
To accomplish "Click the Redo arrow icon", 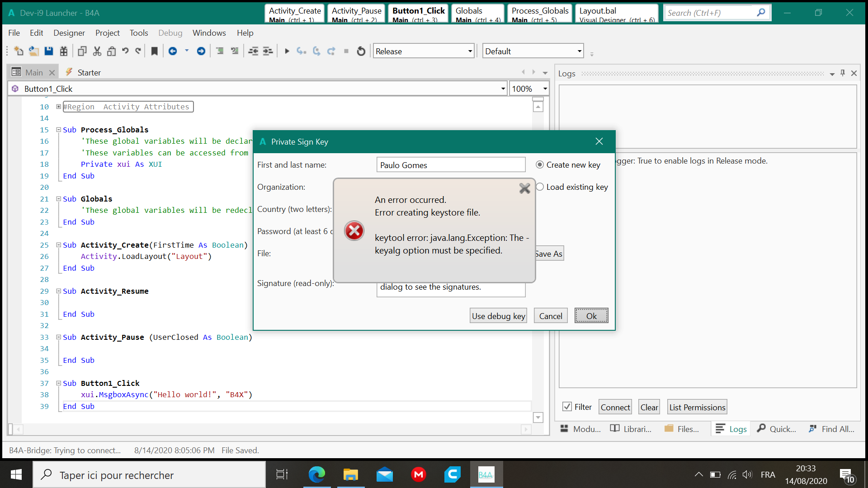I will click(138, 51).
